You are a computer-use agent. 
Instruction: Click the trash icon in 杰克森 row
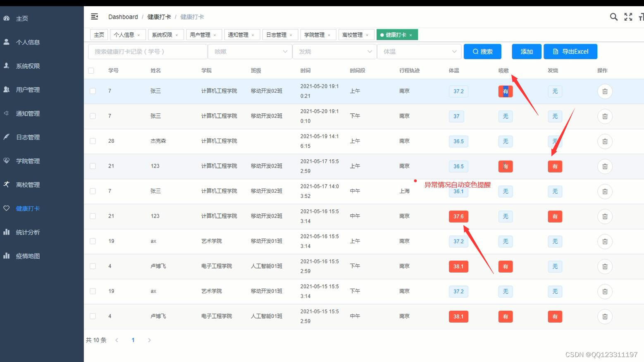pos(605,141)
